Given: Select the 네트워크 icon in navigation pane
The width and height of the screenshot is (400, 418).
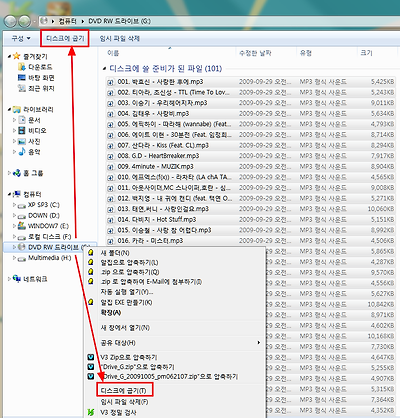Looking at the screenshot, I should click(x=17, y=279).
